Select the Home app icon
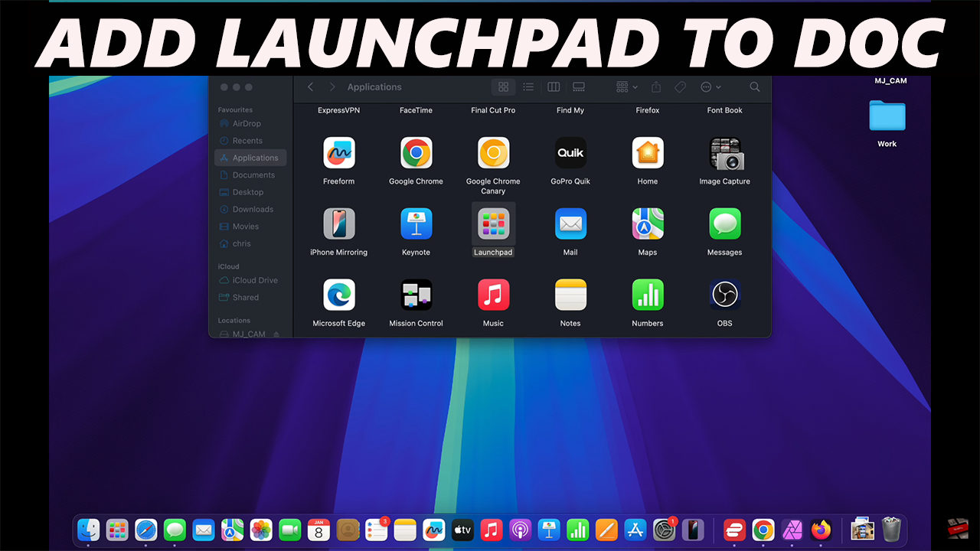 click(x=648, y=153)
